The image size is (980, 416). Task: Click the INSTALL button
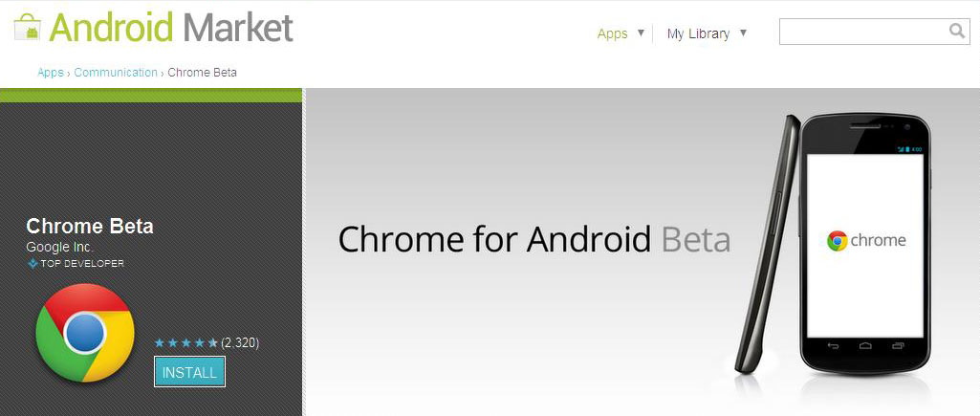(x=189, y=373)
